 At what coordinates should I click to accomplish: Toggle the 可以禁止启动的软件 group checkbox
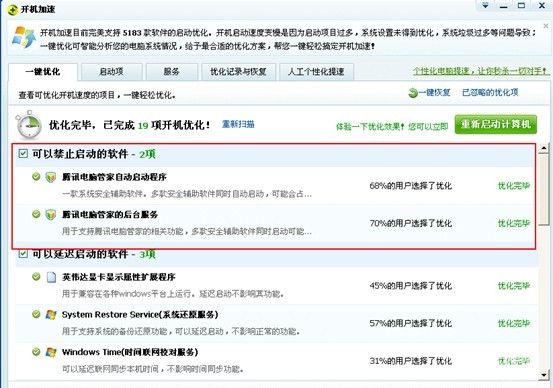click(x=23, y=153)
